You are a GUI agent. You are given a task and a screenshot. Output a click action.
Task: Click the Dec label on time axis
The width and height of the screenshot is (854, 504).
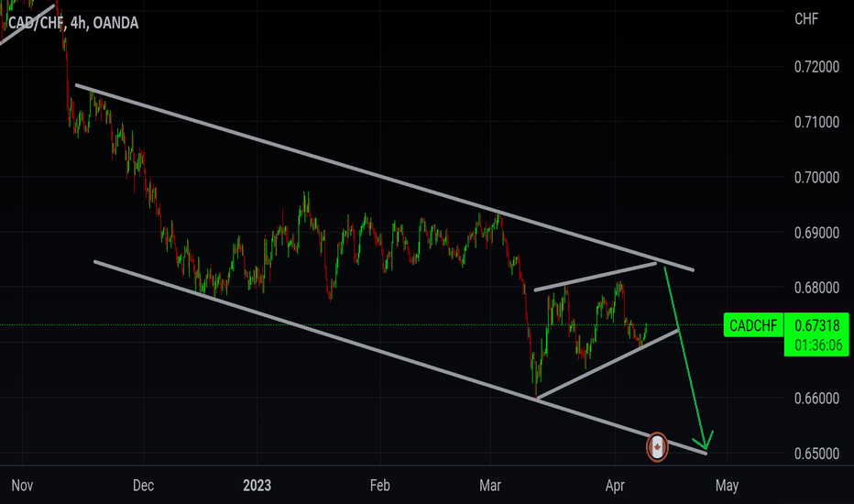tap(143, 485)
